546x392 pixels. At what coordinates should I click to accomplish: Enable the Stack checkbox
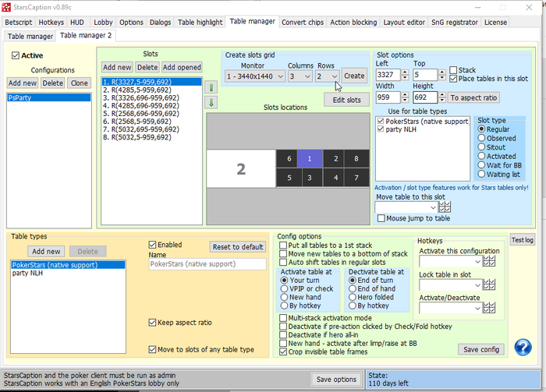(x=454, y=70)
